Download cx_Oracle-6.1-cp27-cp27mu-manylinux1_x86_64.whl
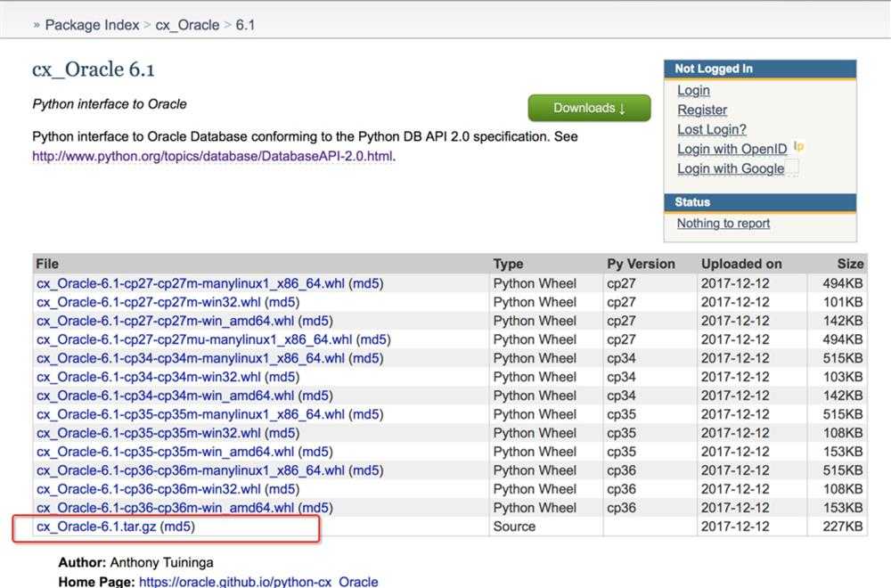This screenshot has width=891, height=588. click(194, 339)
